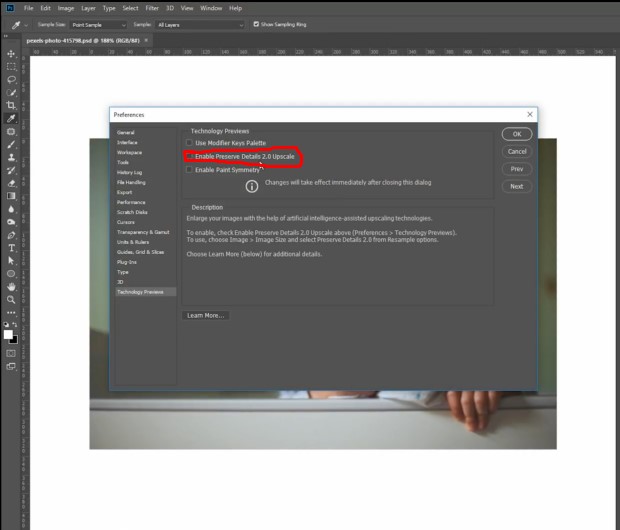Expand the eyedropper tool preset picker
620x530 pixels.
click(26, 25)
